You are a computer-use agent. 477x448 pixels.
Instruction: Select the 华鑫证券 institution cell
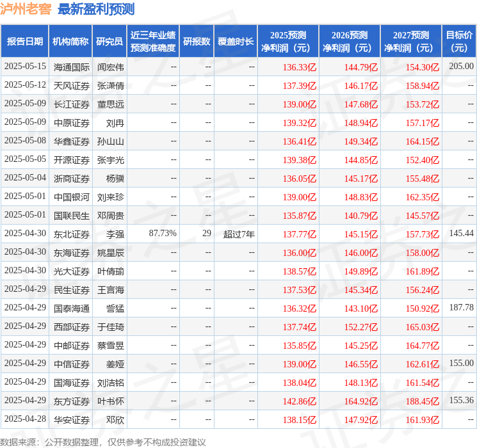72,141
